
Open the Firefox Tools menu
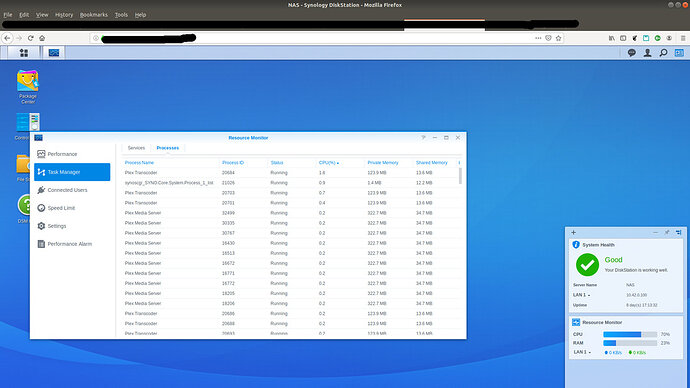point(121,15)
